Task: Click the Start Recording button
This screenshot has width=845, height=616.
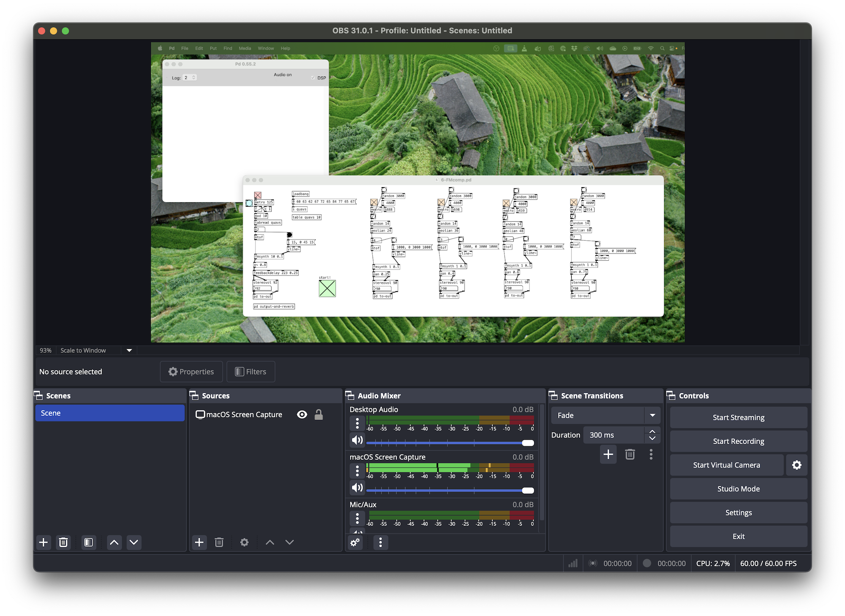Action: (738, 441)
